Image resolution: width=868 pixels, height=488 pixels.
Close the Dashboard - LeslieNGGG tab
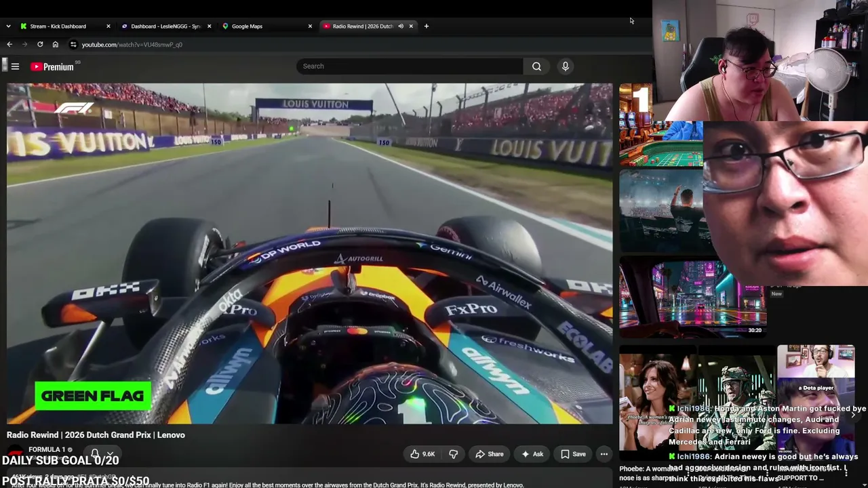coord(209,26)
